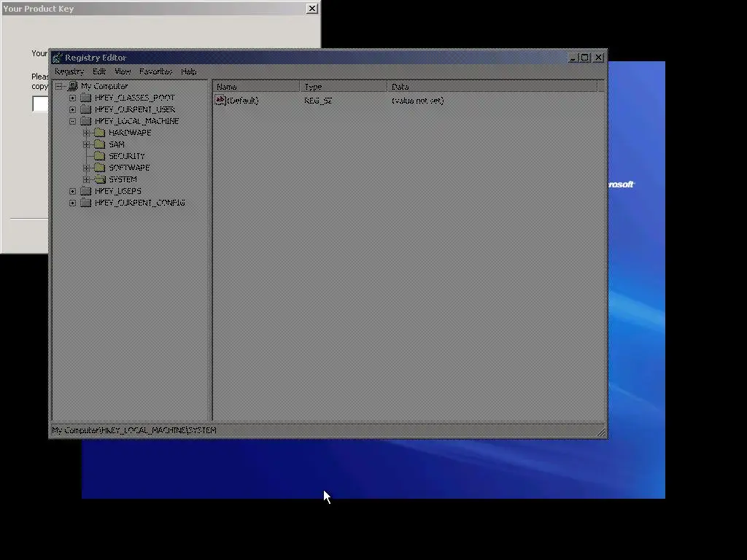This screenshot has width=747, height=560.
Task: Select the My Computer tree label
Action: click(104, 86)
